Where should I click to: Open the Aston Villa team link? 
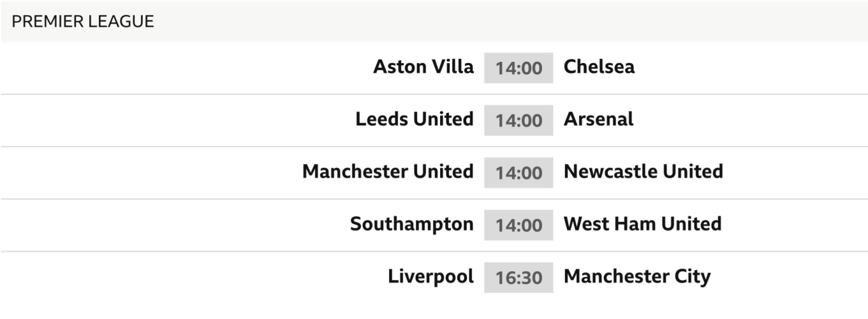(423, 67)
